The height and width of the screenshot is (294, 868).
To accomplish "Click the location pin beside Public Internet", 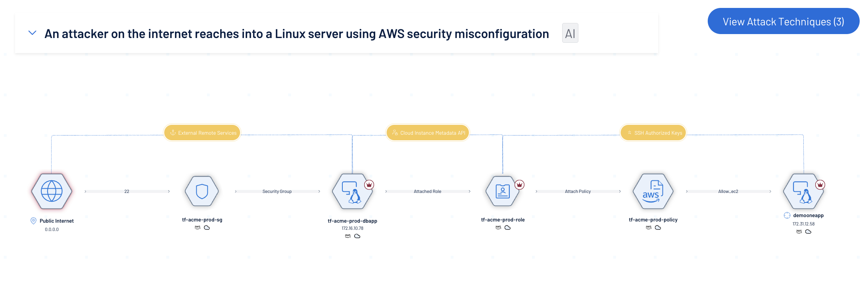I will [x=33, y=221].
